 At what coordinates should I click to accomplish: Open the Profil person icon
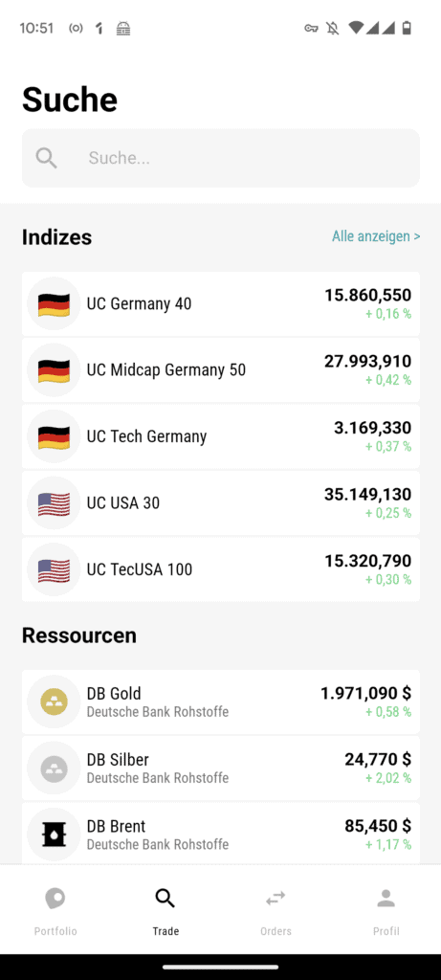tap(386, 899)
